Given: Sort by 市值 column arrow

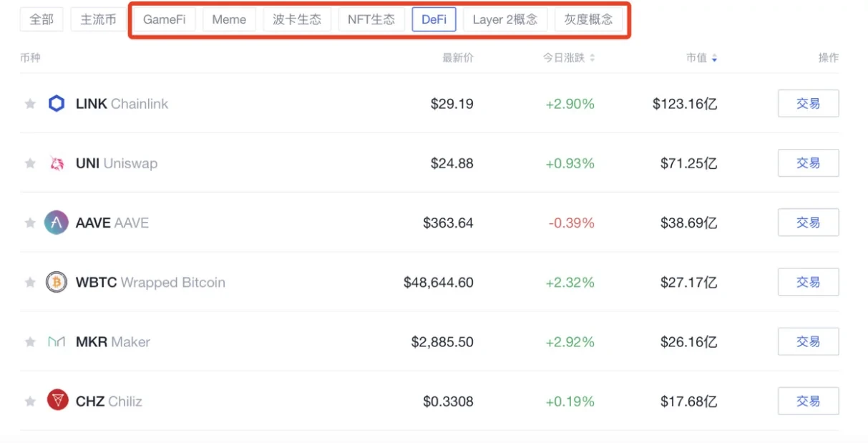Looking at the screenshot, I should [x=714, y=58].
